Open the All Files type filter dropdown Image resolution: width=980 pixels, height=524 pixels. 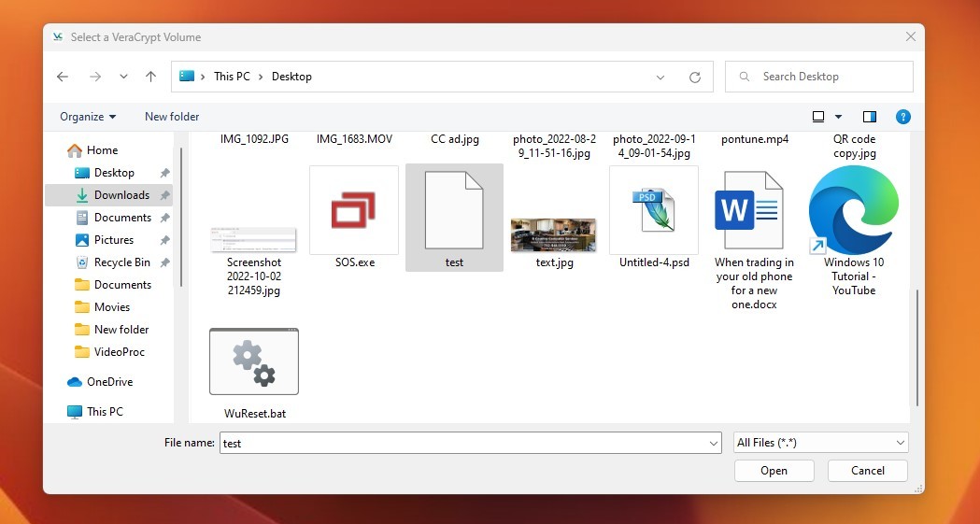tap(820, 442)
